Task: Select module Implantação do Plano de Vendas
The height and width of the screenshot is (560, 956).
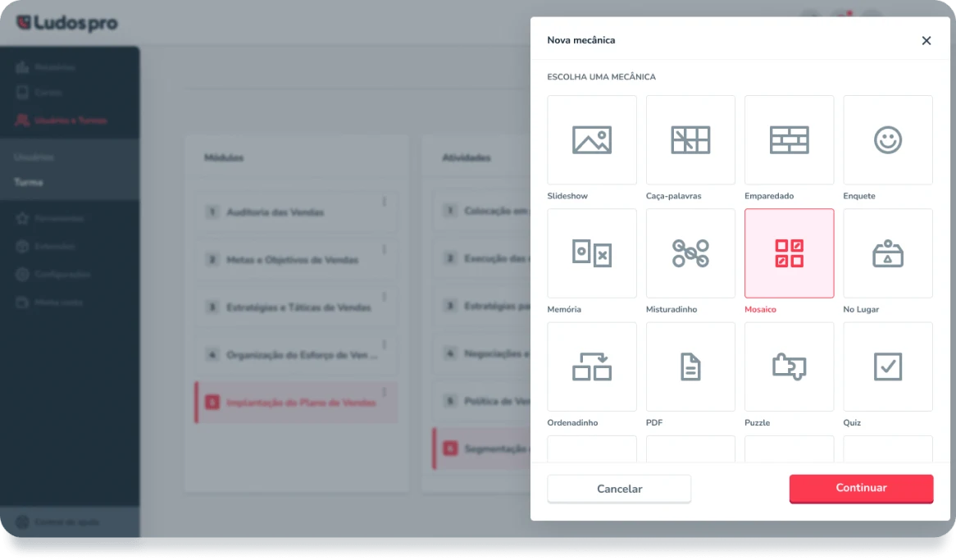Action: point(301,403)
